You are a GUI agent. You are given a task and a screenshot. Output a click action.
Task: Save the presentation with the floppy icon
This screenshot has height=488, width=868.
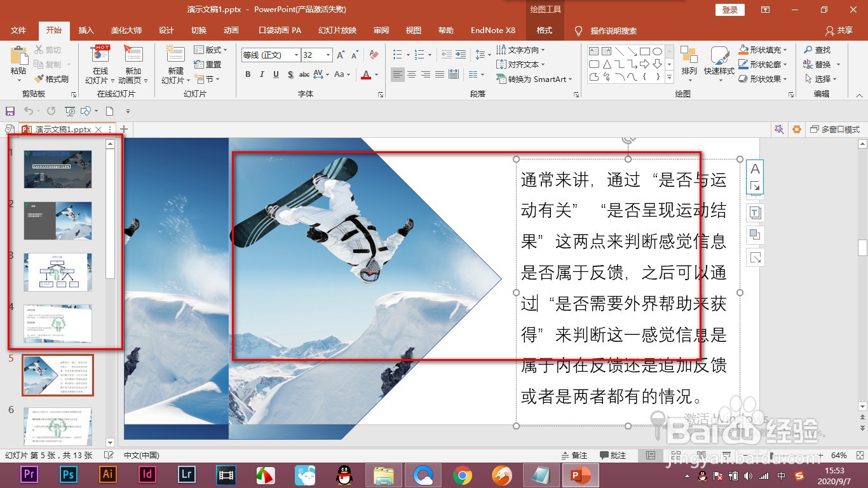point(10,111)
